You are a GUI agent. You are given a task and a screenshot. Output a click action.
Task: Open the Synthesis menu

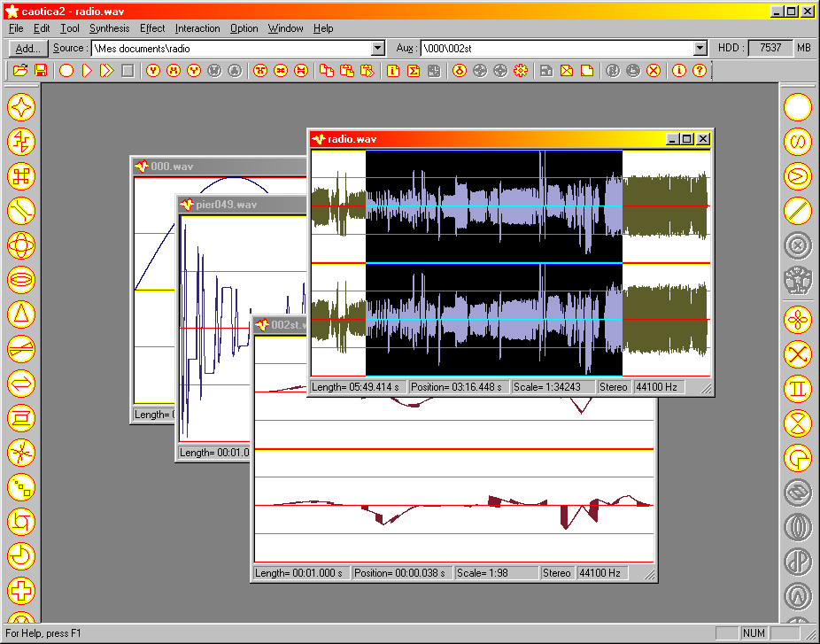(109, 28)
